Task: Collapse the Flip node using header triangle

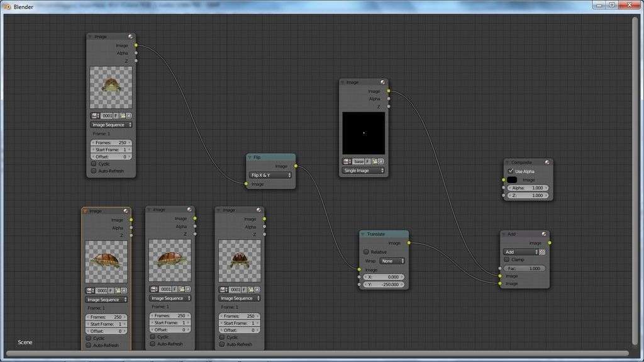Action: [250, 157]
